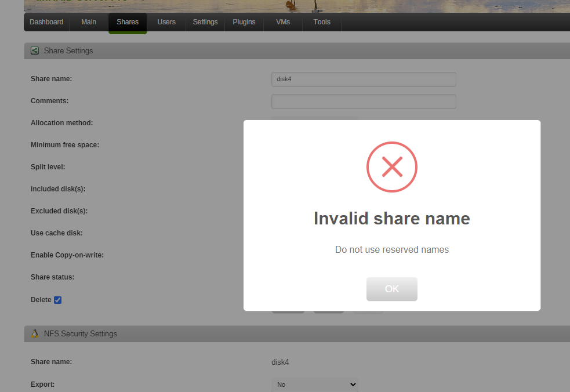The image size is (570, 392).
Task: Click the Included disk(s) label
Action: tap(58, 189)
